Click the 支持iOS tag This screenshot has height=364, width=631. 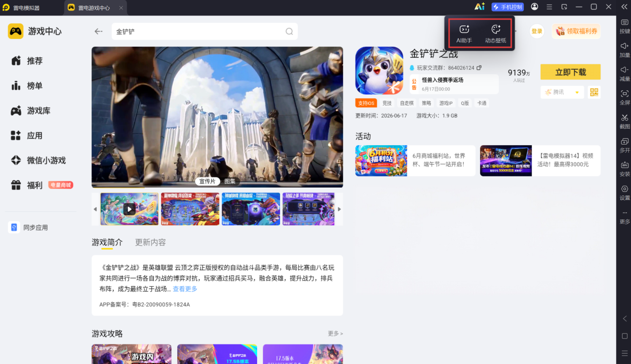tap(366, 103)
